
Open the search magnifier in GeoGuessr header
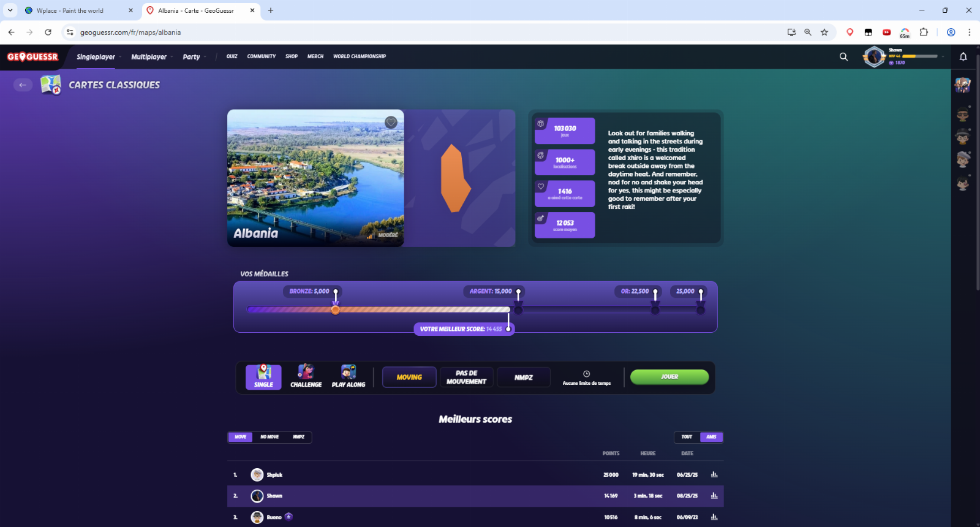(x=843, y=57)
